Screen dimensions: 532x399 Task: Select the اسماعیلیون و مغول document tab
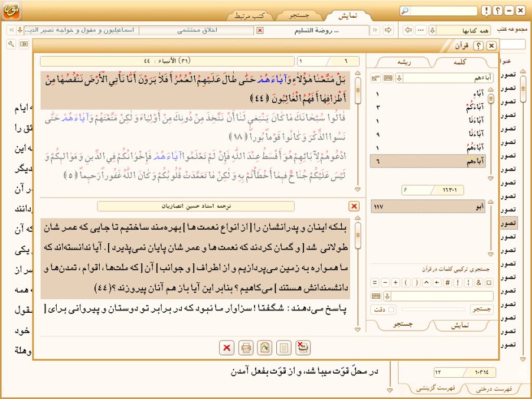pos(81,30)
